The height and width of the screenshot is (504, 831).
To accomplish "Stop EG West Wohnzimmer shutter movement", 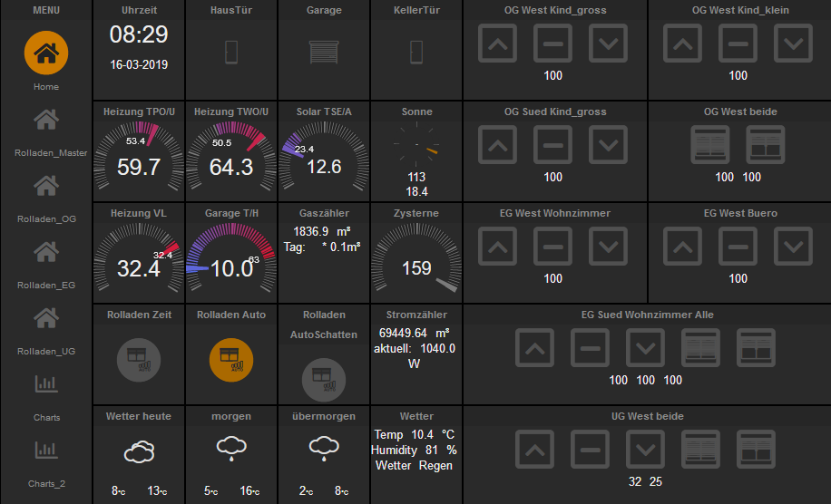I will 552,247.
